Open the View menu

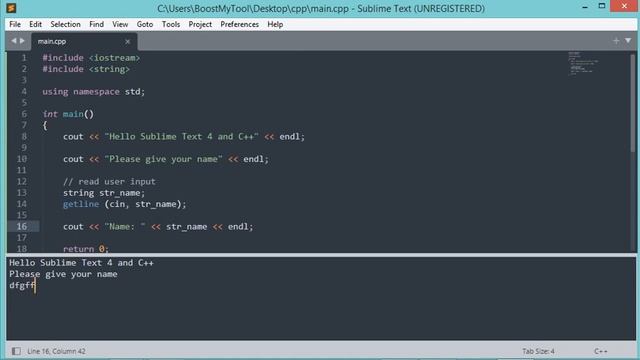120,24
